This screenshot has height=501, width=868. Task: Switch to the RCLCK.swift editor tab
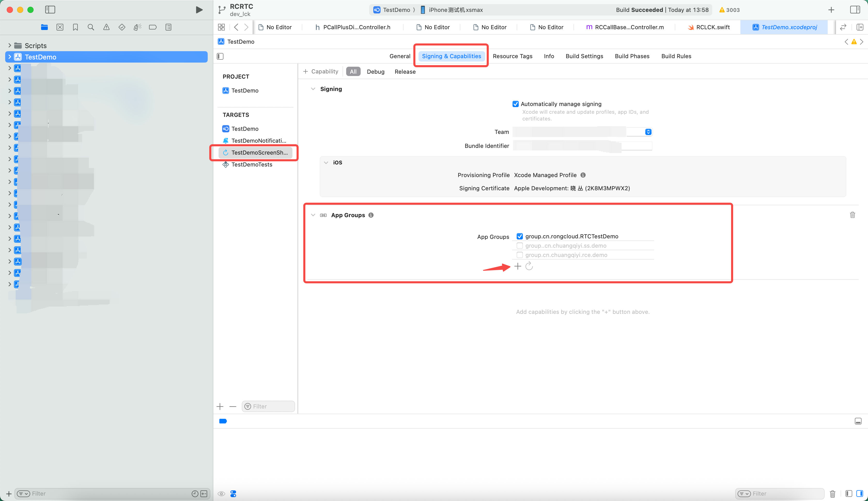(x=709, y=27)
